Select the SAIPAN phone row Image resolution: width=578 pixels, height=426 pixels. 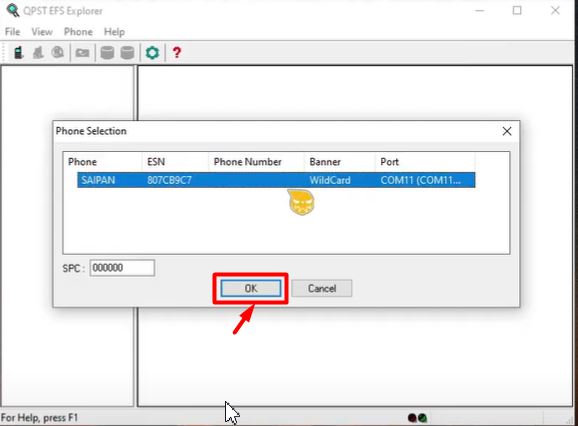(276, 180)
